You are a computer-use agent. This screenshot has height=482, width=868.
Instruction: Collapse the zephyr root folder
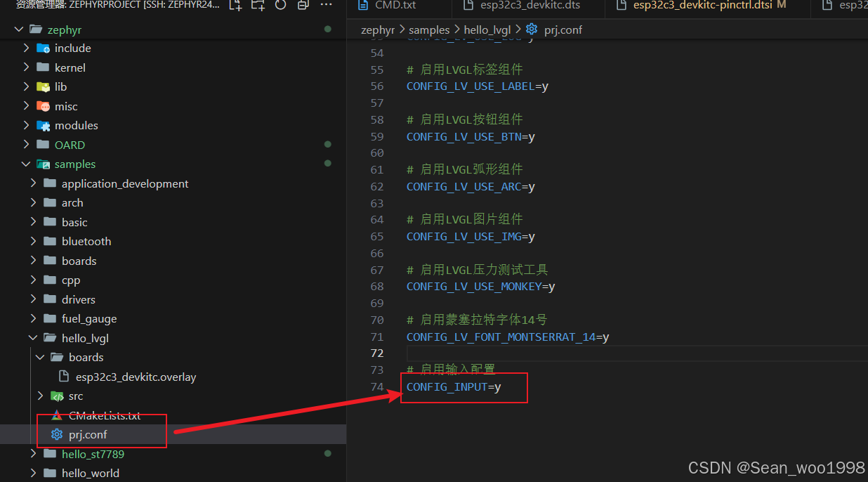(19, 29)
